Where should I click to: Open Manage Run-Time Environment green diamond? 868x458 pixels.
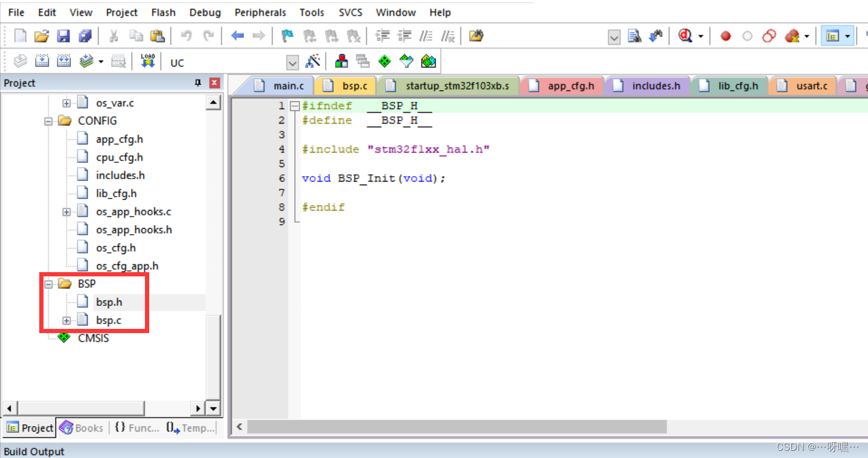pyautogui.click(x=385, y=61)
